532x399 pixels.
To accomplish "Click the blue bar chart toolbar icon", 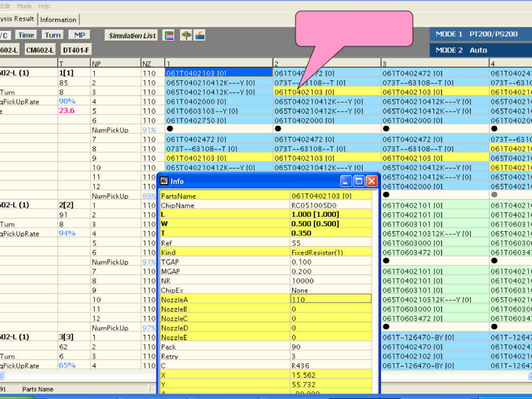I will point(200,35).
